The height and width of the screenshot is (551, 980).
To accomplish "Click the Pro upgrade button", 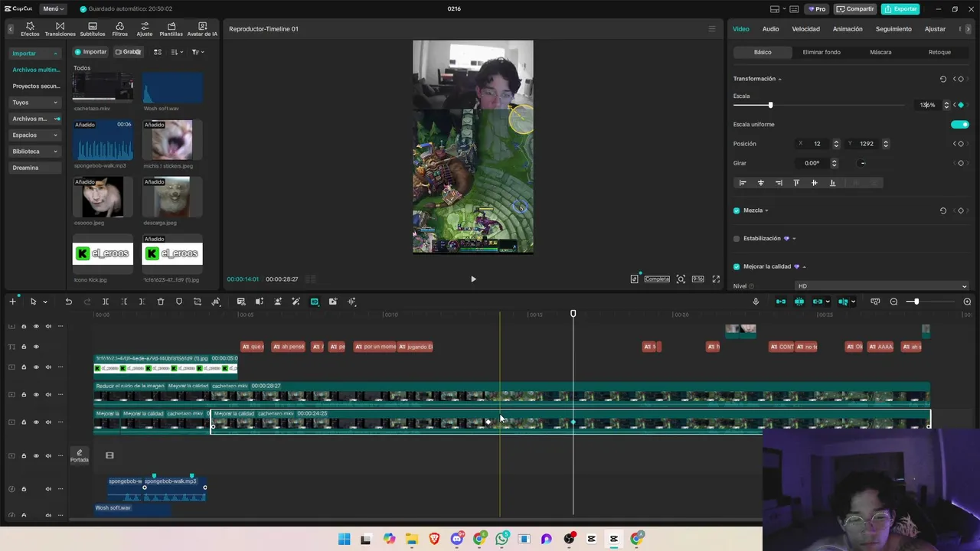I will (816, 9).
